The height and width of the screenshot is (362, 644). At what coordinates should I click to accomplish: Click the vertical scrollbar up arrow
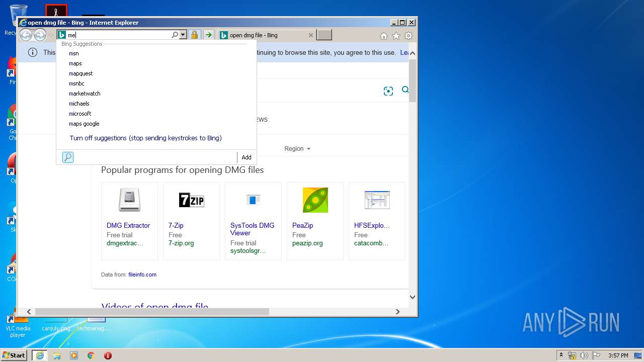point(413,53)
